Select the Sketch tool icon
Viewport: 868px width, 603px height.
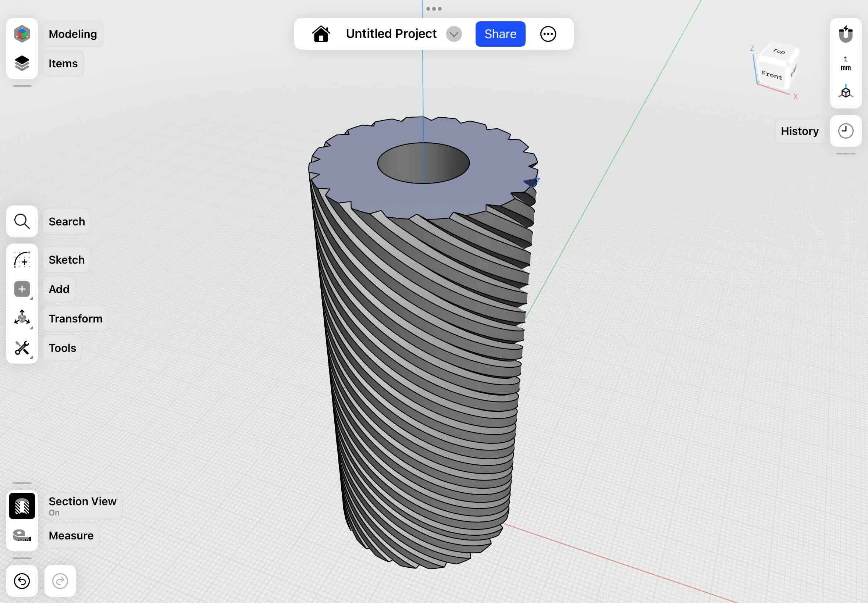pos(22,260)
